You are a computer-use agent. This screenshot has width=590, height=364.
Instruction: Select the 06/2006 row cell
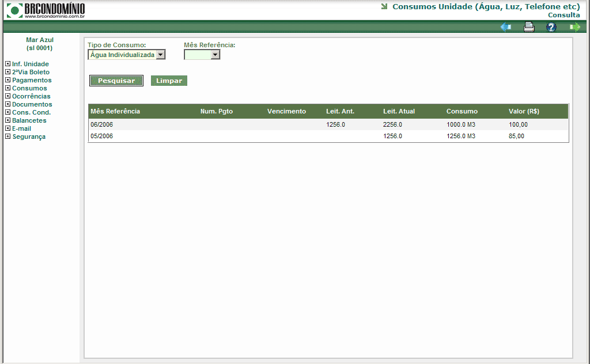101,124
